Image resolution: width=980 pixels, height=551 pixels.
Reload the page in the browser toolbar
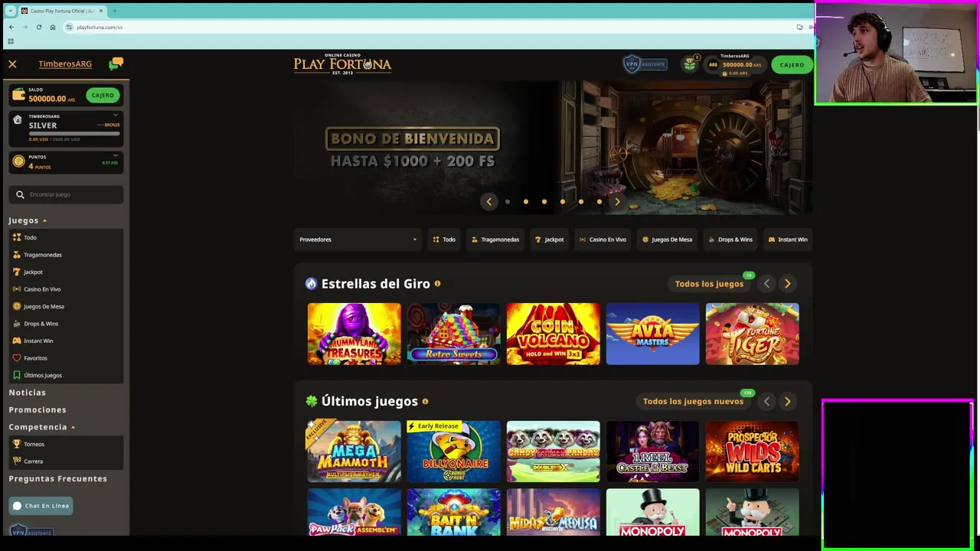click(39, 27)
